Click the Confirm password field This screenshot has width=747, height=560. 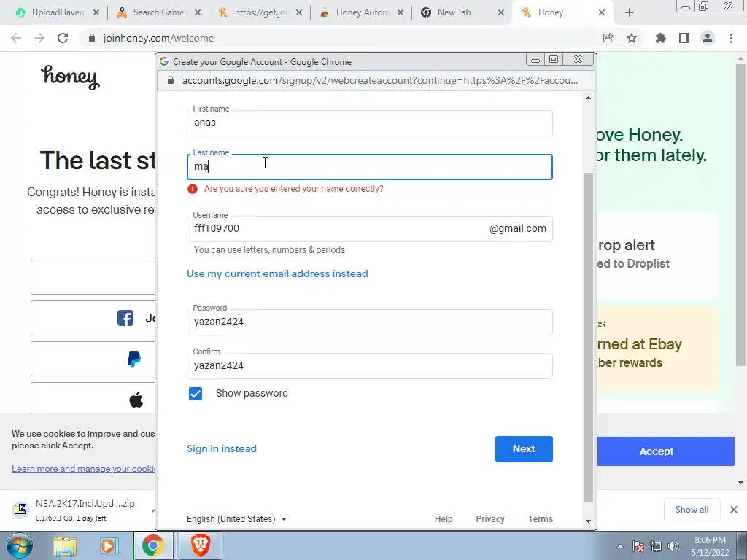(370, 366)
